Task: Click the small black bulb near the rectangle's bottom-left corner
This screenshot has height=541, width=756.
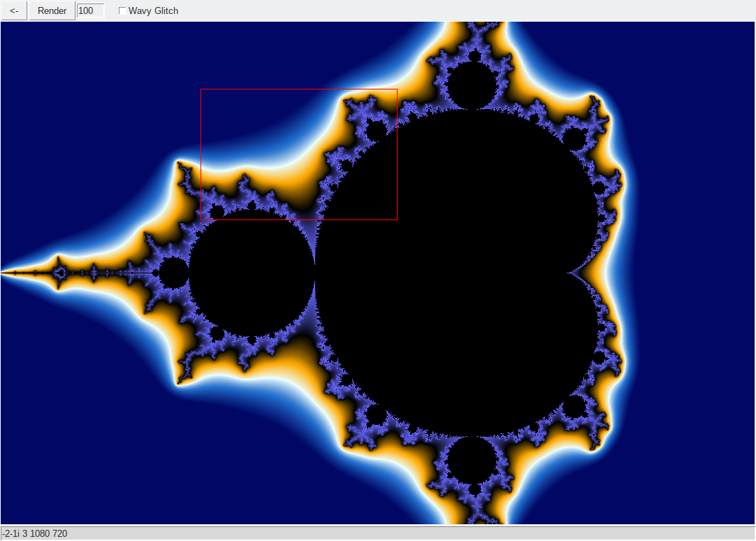Action: [217, 212]
